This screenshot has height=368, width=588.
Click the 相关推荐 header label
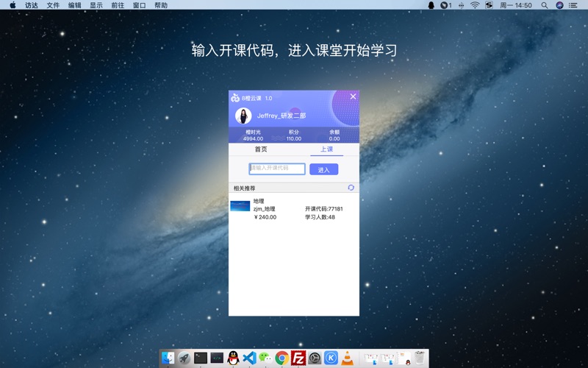[x=244, y=188]
